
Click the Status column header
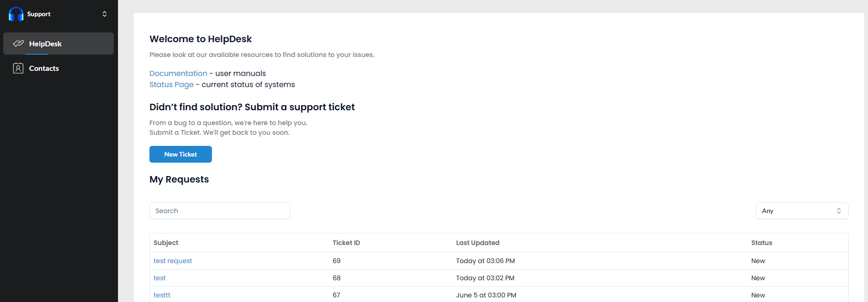tap(762, 243)
